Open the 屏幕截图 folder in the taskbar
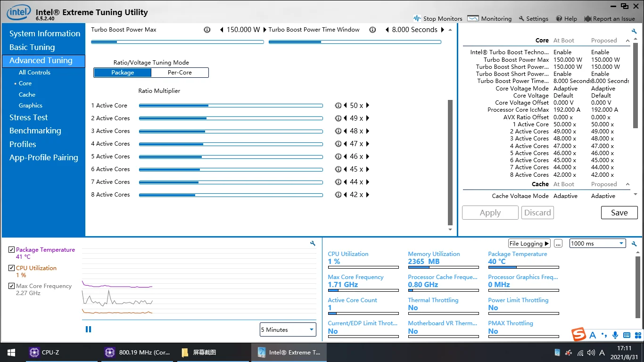Image resolution: width=644 pixels, height=362 pixels. [213, 352]
